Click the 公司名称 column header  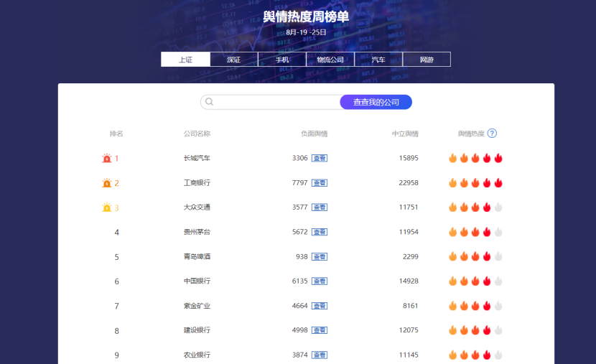click(197, 134)
